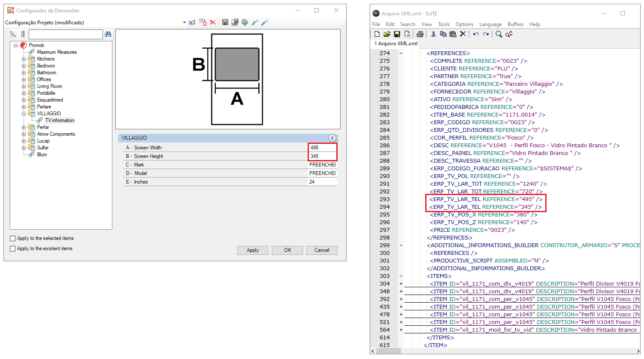Expand the Kitchens tree node
Image resolution: width=644 pixels, height=359 pixels.
coord(24,59)
